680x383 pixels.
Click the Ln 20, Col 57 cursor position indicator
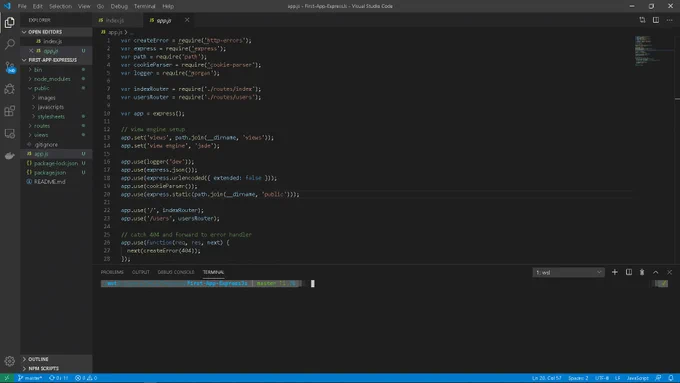tap(546, 378)
